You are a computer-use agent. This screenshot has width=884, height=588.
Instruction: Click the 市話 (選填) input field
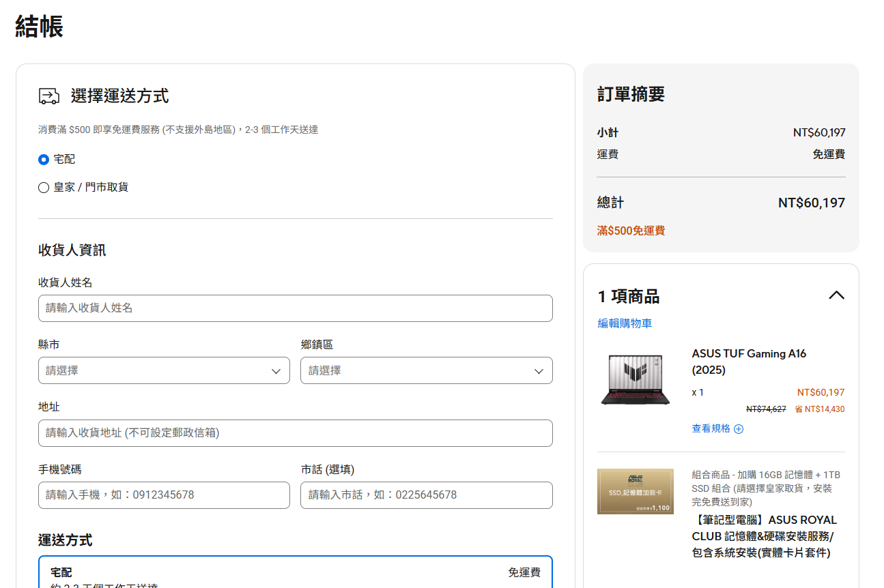point(427,495)
